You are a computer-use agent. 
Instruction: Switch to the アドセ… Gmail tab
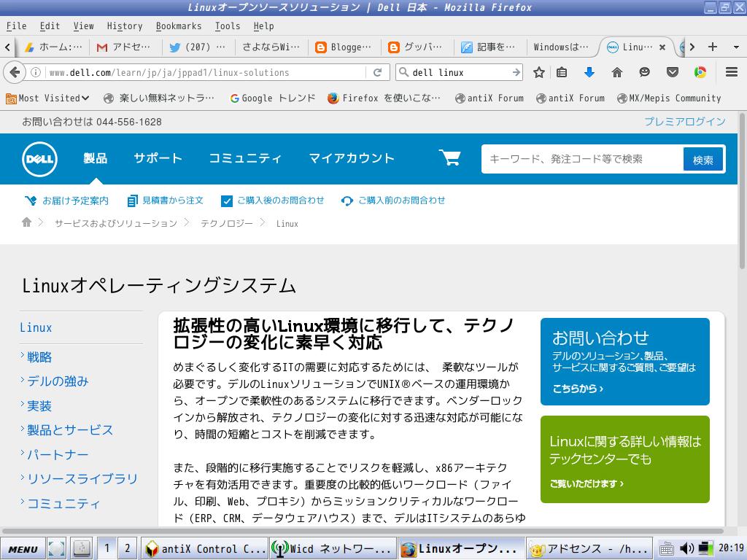[125, 47]
